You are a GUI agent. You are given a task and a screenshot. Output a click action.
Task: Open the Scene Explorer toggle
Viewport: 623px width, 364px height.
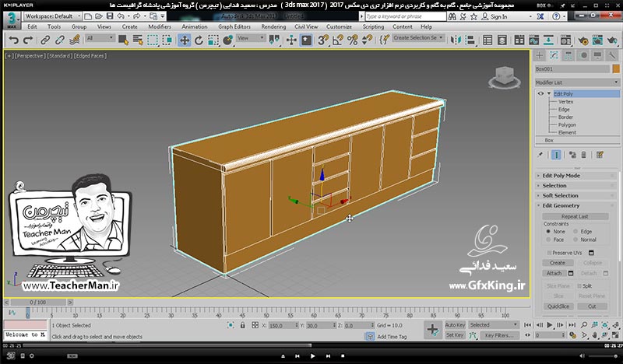click(x=487, y=40)
